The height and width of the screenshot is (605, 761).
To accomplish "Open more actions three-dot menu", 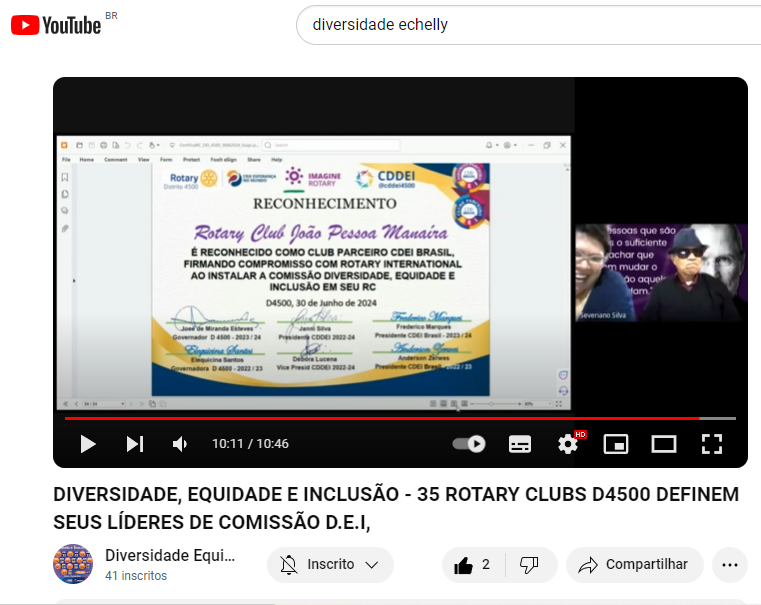I will coord(730,565).
